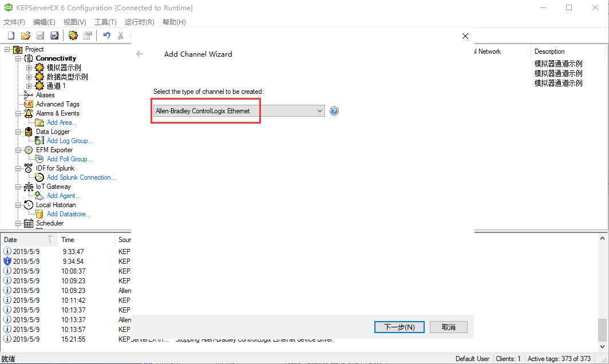The image size is (609, 364).
Task: Open the 文件(F) menu
Action: click(14, 22)
